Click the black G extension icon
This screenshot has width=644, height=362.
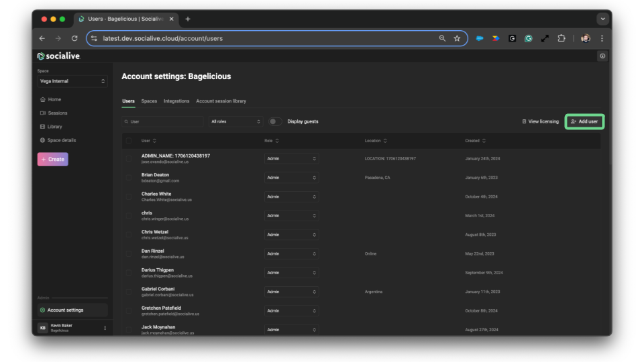pyautogui.click(x=512, y=38)
